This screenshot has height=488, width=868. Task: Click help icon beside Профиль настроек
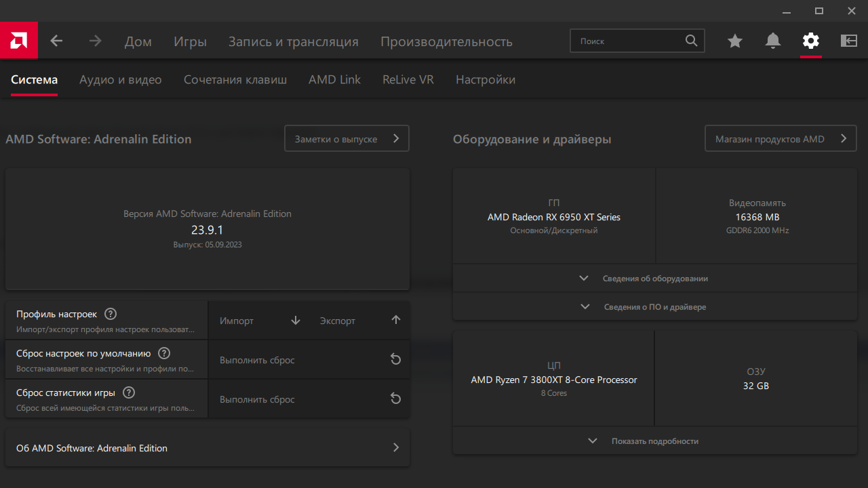tap(111, 314)
